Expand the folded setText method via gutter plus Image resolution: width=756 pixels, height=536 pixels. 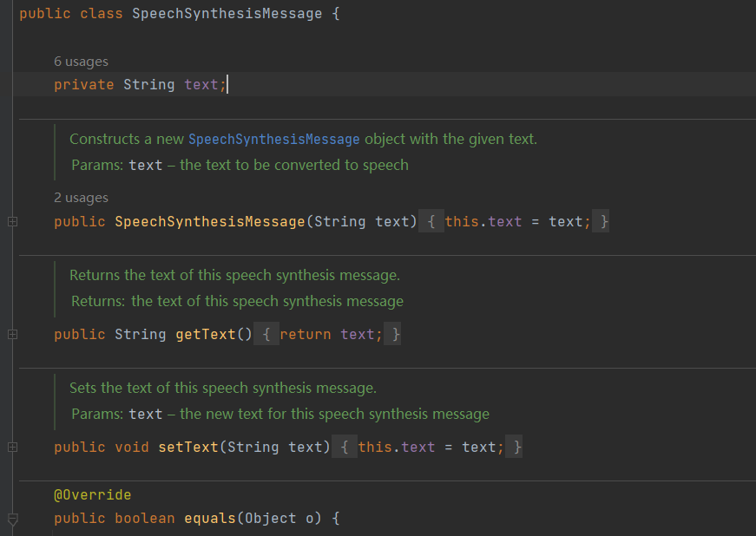click(x=13, y=447)
